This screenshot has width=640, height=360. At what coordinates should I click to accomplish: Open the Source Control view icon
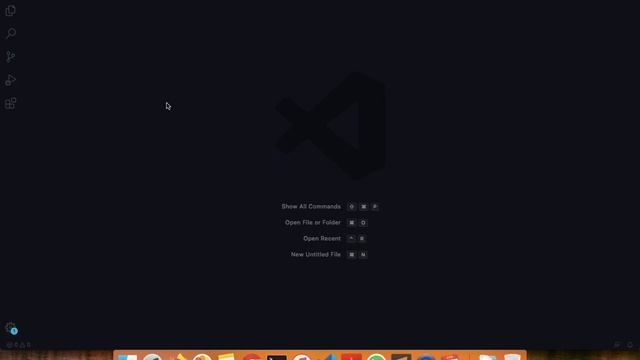(x=11, y=56)
